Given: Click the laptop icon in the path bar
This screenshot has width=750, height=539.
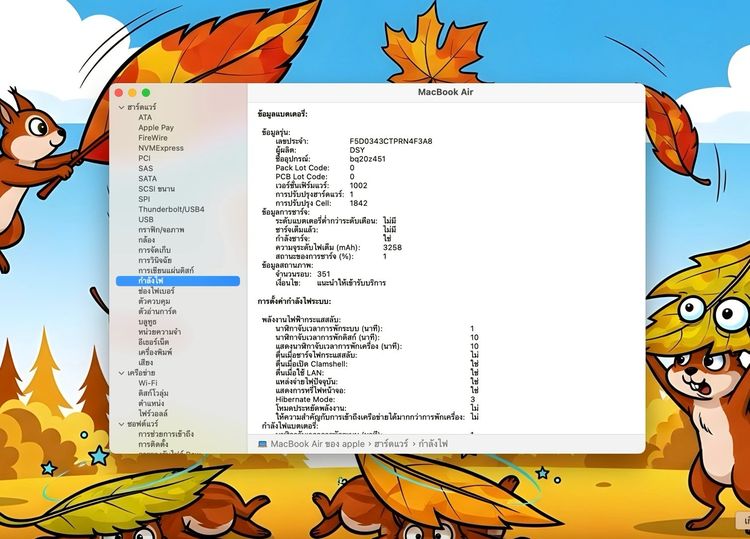Looking at the screenshot, I should click(x=262, y=444).
